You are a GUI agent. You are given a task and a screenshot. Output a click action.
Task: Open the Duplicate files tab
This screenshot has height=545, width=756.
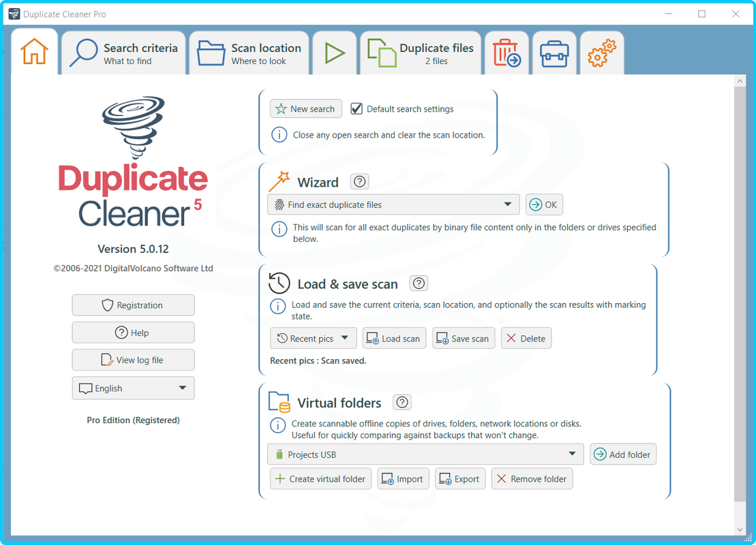point(421,54)
